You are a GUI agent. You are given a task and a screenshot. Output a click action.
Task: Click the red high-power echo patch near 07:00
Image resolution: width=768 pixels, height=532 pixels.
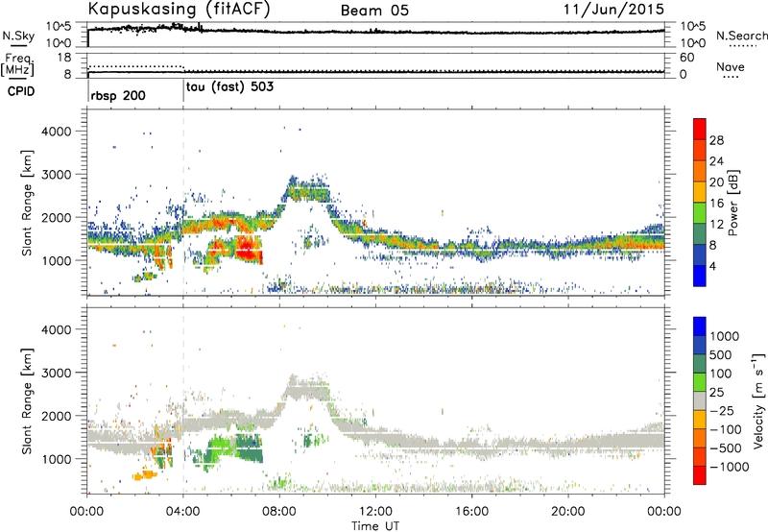coord(249,249)
